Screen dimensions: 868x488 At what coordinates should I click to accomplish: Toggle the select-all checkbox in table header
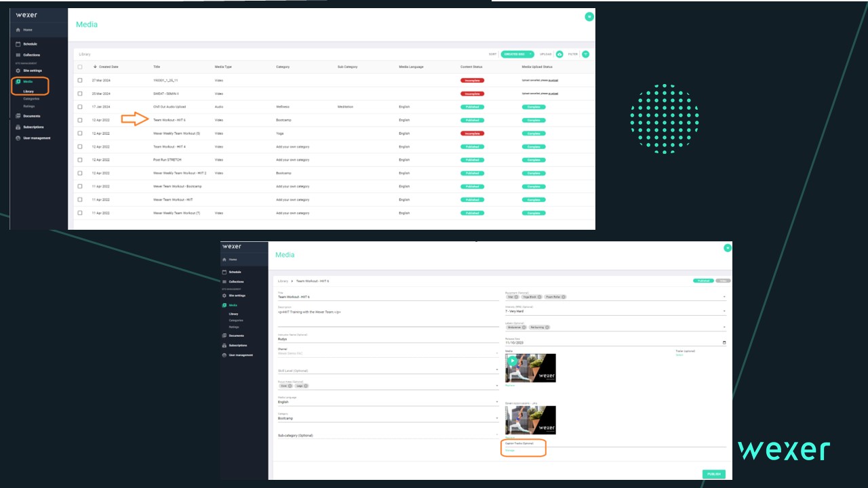(x=80, y=67)
